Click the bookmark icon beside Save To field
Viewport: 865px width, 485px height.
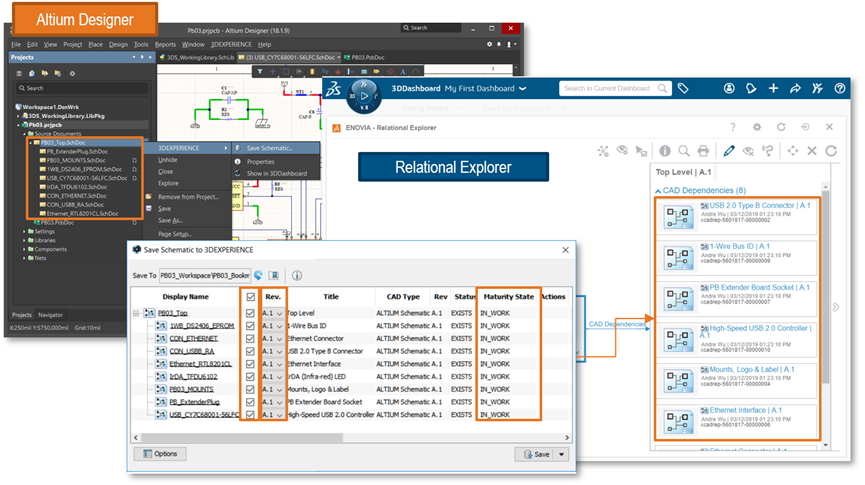tap(274, 275)
